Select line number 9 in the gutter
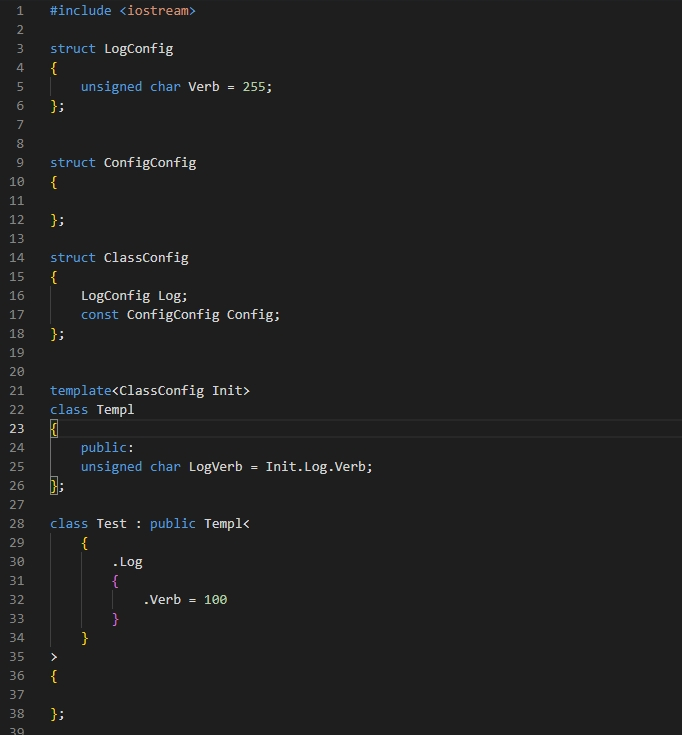This screenshot has width=682, height=735. coord(20,162)
